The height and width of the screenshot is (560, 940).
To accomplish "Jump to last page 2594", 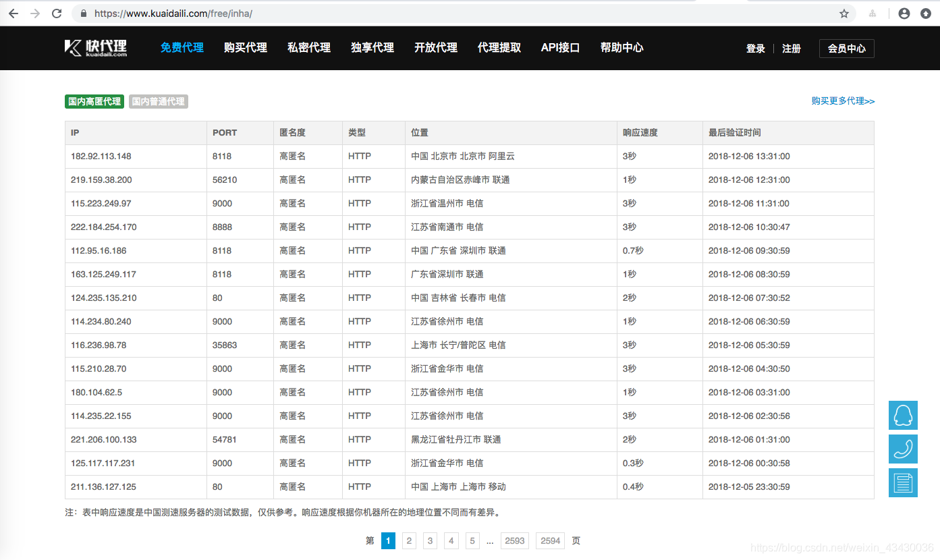I will 551,540.
